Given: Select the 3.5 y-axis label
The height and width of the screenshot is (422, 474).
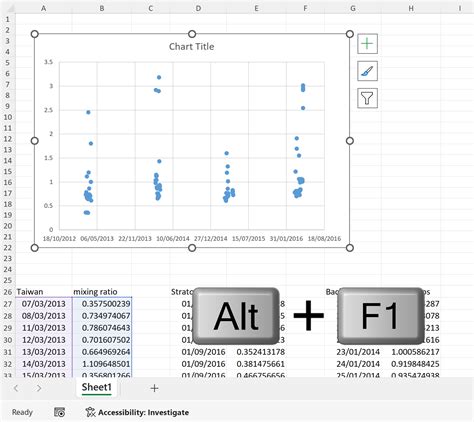Looking at the screenshot, I should 48,62.
